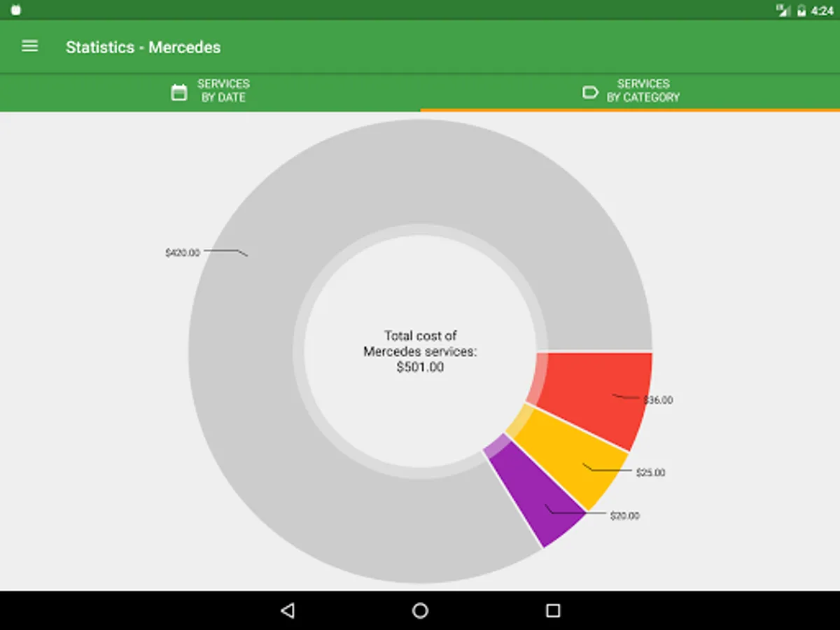Click the $36.00 value label
This screenshot has width=840, height=630.
coord(658,400)
